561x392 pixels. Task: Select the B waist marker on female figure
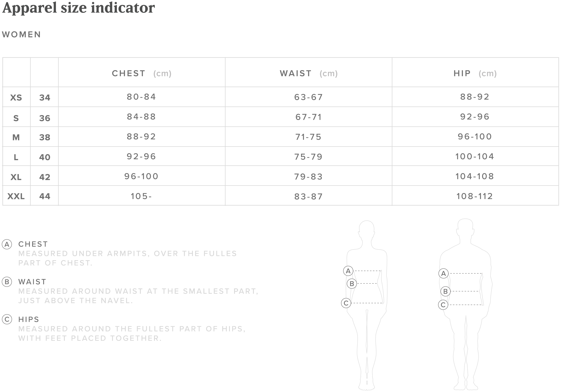click(352, 284)
